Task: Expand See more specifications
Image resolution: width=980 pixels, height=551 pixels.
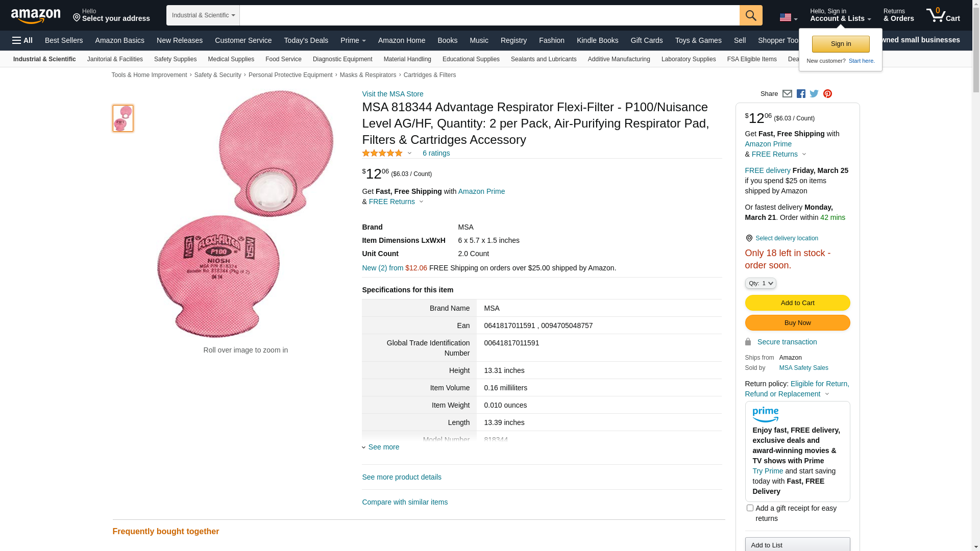Action: [x=383, y=447]
